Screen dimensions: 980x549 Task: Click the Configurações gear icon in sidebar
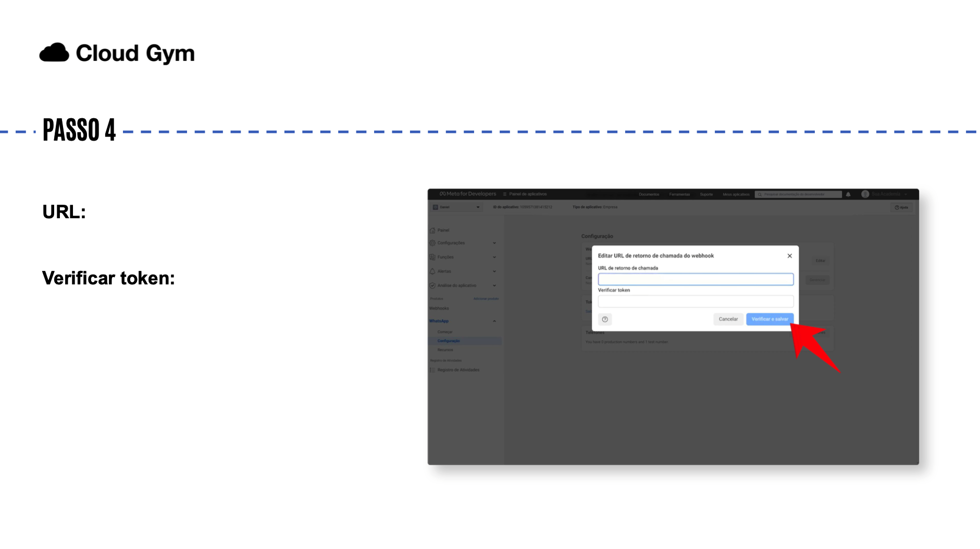point(432,243)
